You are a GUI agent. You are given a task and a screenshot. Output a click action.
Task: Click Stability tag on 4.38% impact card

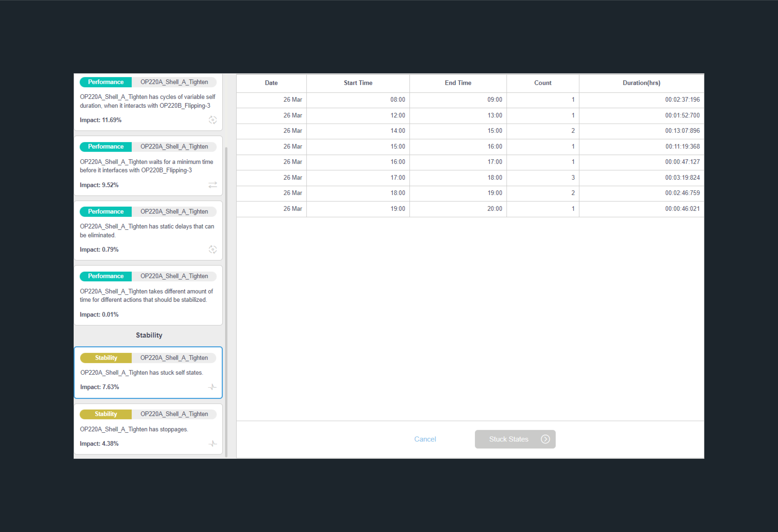(106, 414)
